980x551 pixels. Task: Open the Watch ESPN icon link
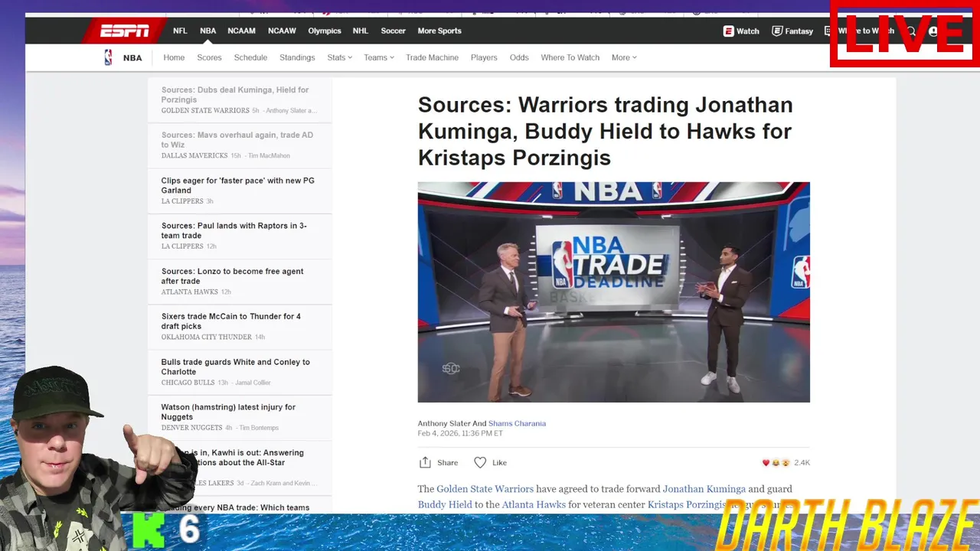pyautogui.click(x=741, y=31)
